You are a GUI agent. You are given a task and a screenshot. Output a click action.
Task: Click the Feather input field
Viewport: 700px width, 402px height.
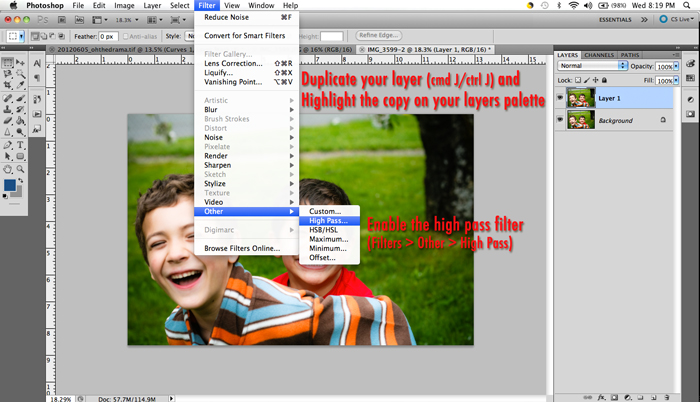coord(108,36)
